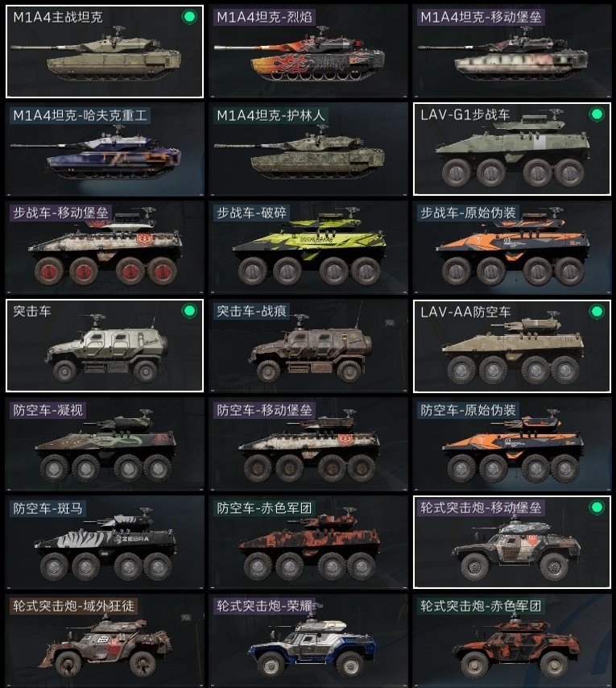Select the 防空车-赤色军团 red camo skin

pyautogui.click(x=308, y=542)
